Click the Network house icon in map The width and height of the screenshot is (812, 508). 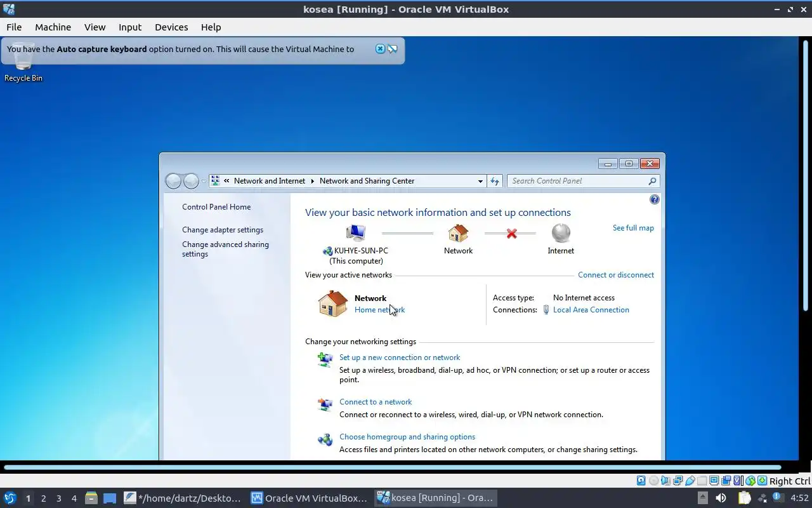pos(458,233)
